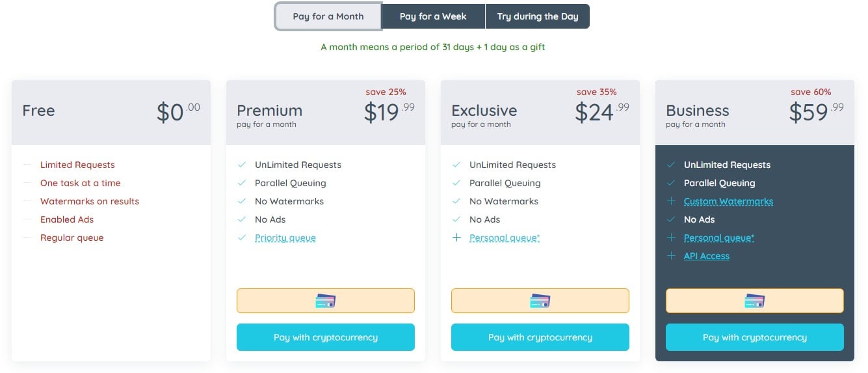Click the Premium plan credit card icon
The width and height of the screenshot is (868, 373).
coord(325,301)
